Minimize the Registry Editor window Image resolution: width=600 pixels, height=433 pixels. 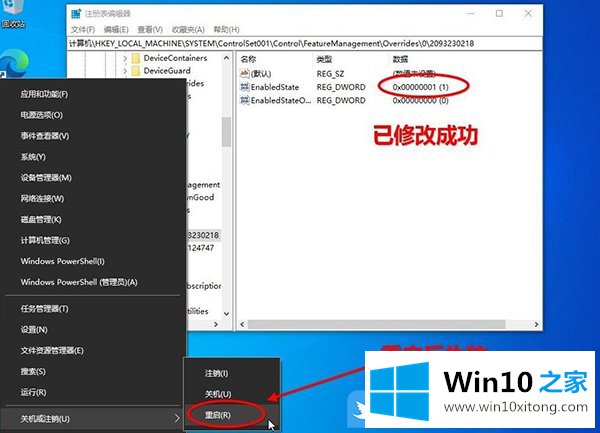pyautogui.click(x=471, y=13)
